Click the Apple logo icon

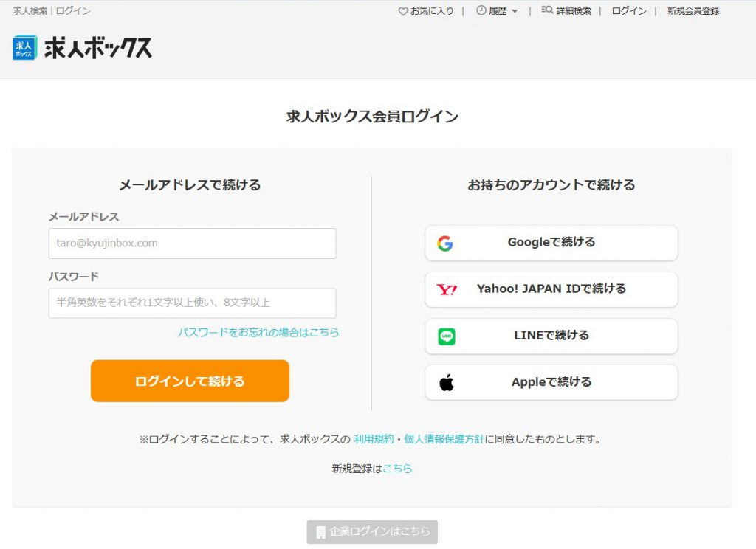coord(447,382)
